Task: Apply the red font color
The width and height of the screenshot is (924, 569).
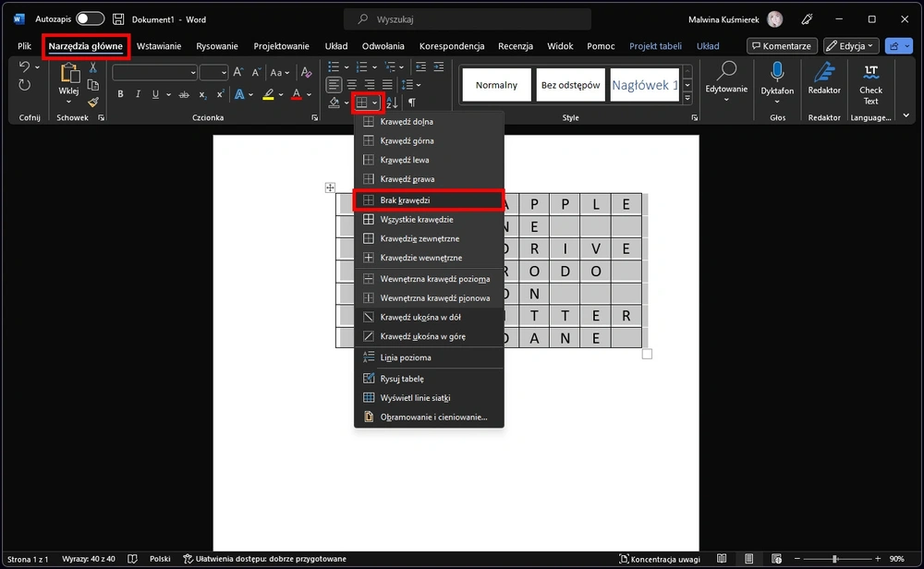Action: click(297, 94)
